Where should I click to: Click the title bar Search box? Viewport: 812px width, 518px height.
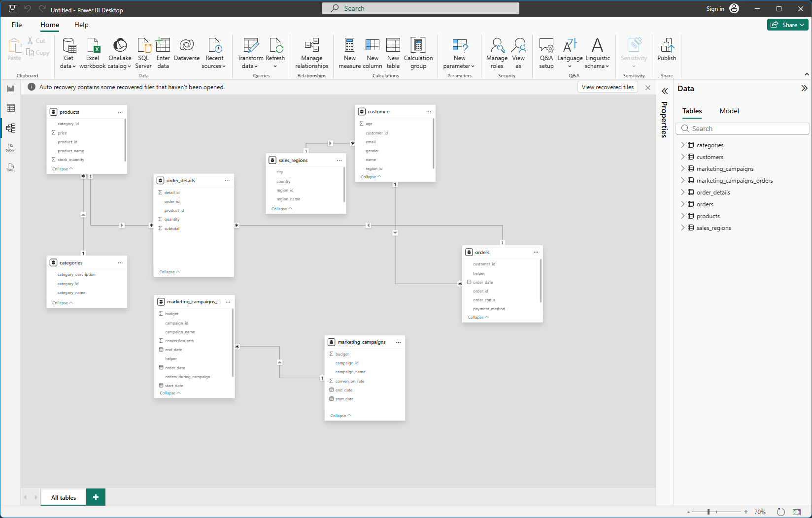pos(421,8)
